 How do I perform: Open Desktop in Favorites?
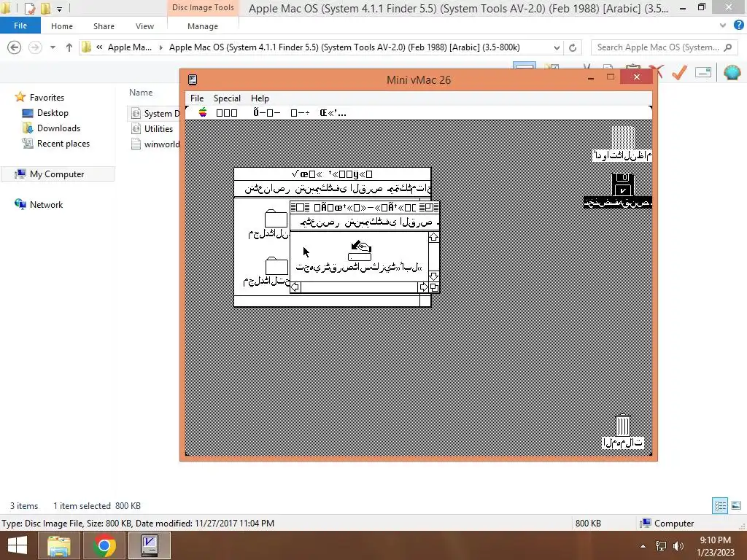tap(53, 113)
